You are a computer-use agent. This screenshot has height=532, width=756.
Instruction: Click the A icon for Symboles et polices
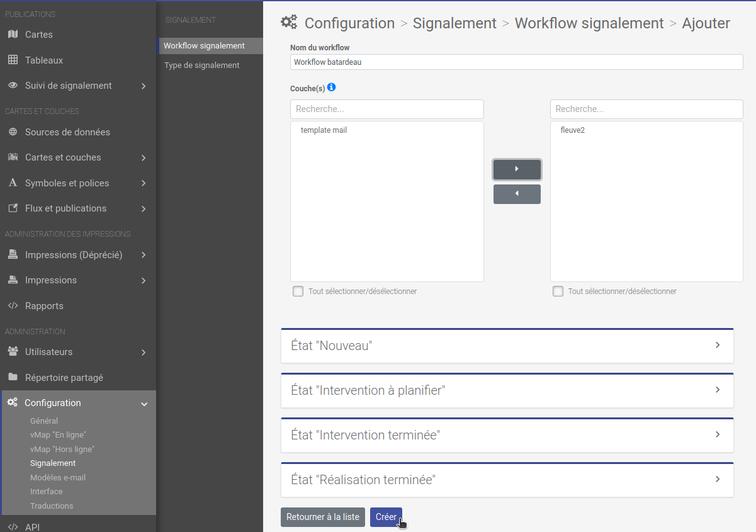13,183
